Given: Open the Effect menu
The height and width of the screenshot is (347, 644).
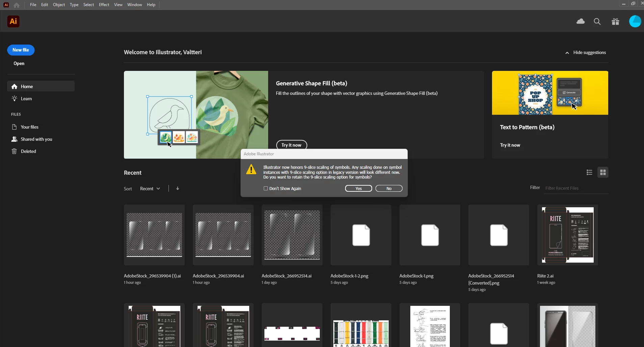Looking at the screenshot, I should [104, 5].
